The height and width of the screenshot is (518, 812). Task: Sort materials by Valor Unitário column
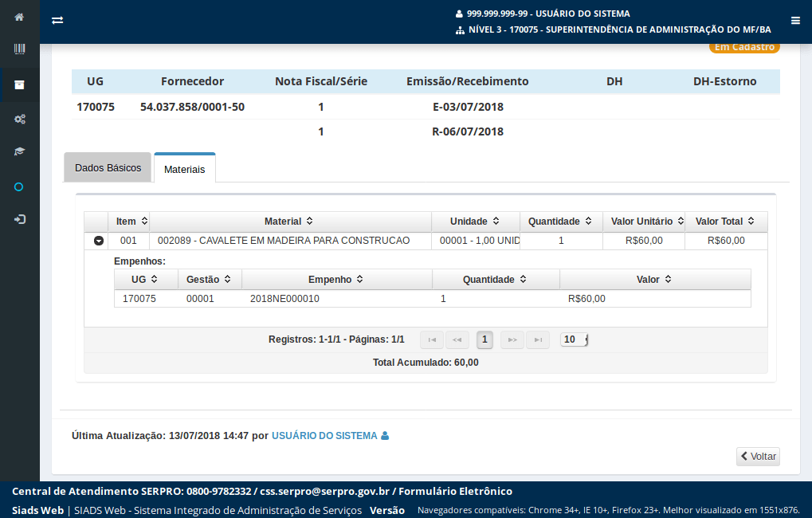681,222
